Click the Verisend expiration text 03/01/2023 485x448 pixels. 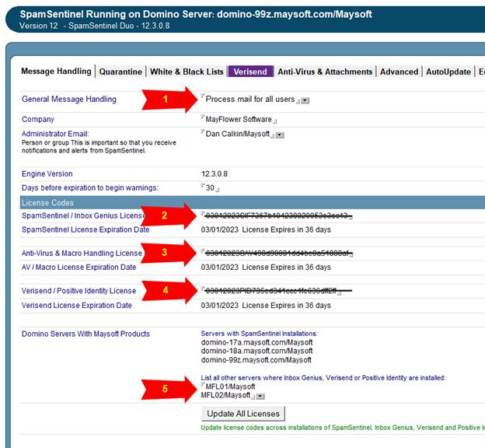coord(220,305)
